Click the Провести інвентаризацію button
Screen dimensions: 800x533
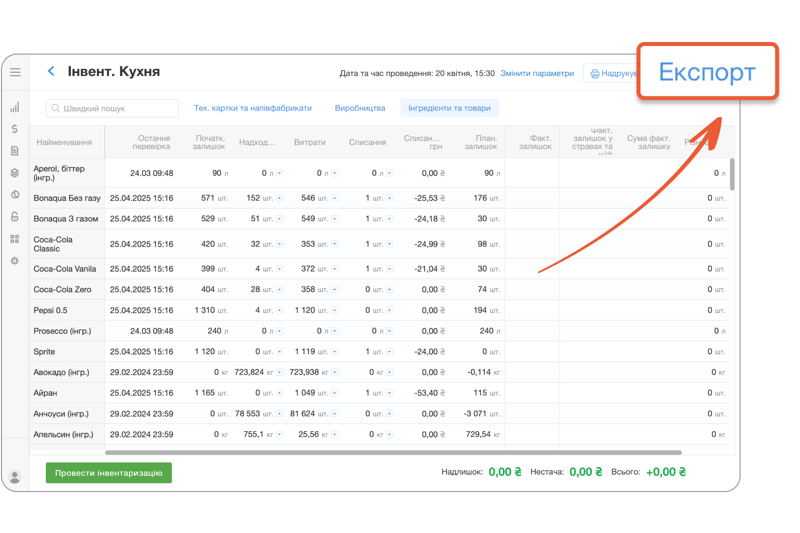tap(109, 473)
